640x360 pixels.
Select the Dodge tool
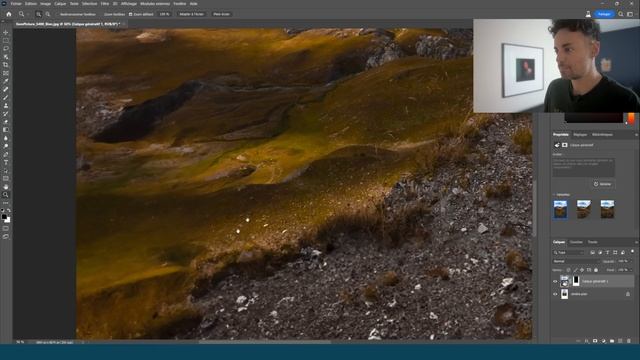click(6, 146)
